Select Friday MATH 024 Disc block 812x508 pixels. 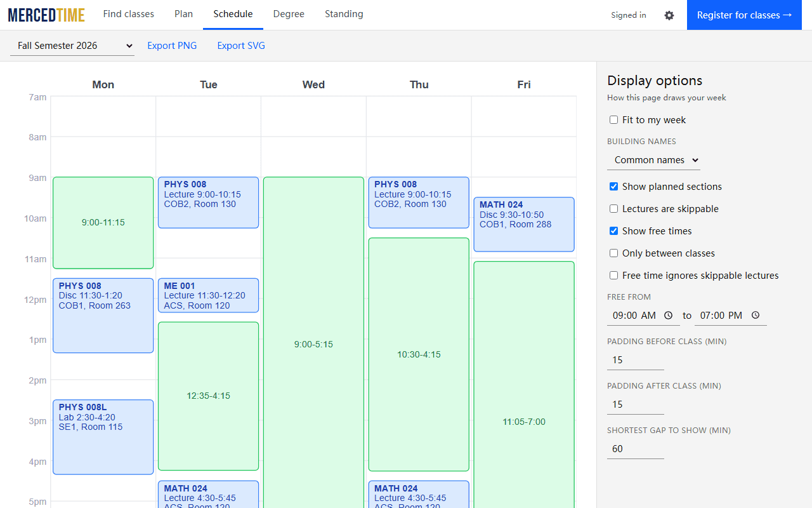pos(524,224)
